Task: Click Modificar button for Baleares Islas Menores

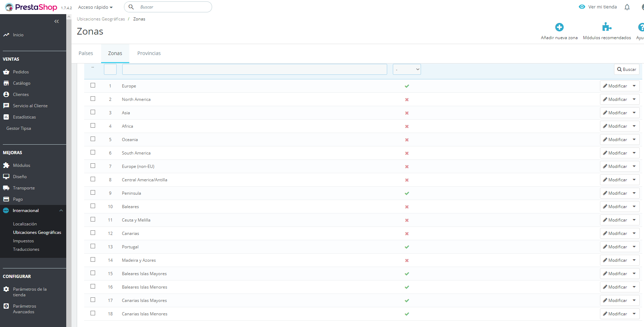Action: 615,287
